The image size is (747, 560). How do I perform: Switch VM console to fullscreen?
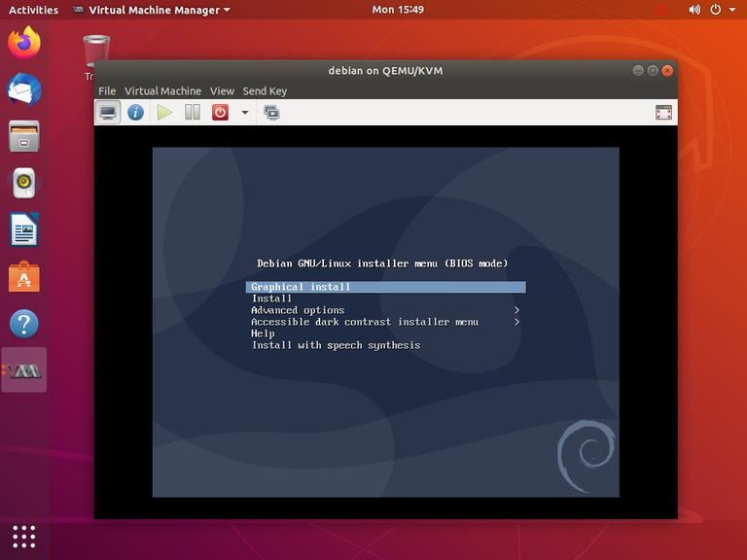tap(663, 113)
